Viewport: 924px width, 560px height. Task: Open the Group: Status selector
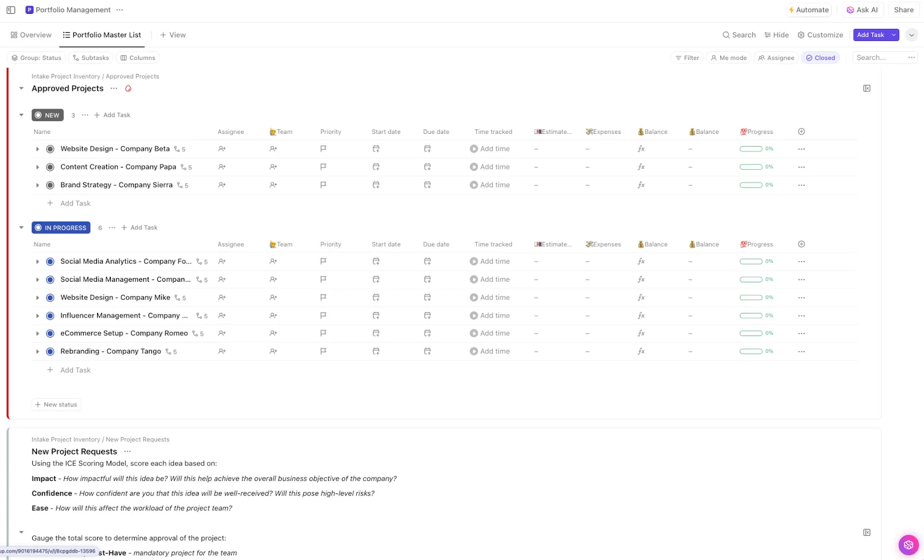pos(36,58)
